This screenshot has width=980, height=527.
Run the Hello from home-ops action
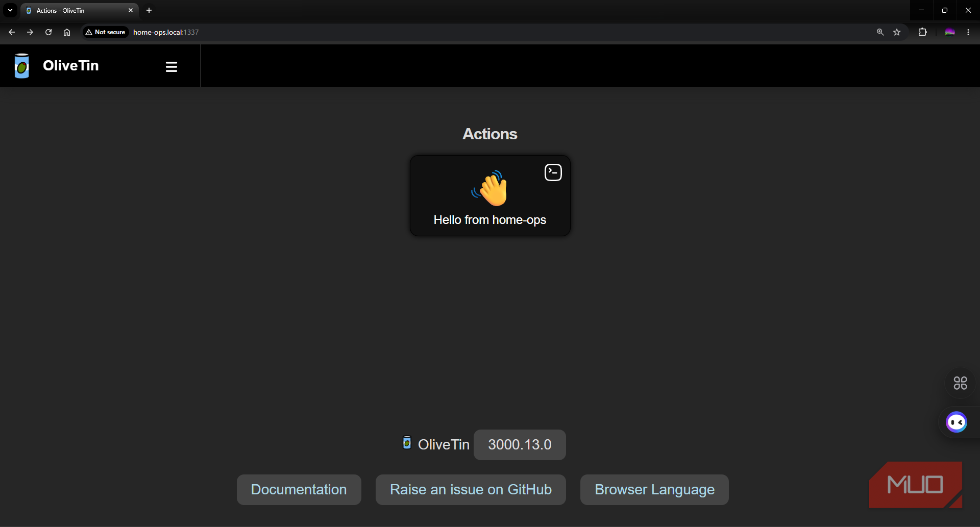pos(490,195)
